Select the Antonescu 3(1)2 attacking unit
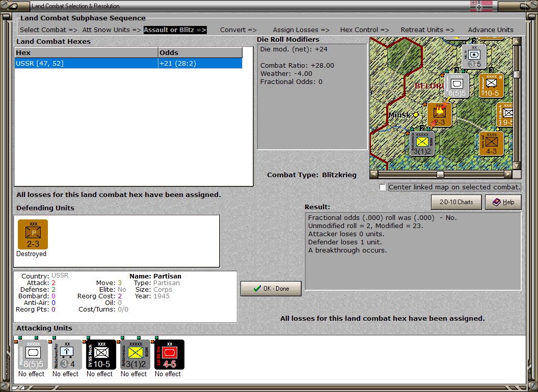538x392 pixels. (135, 355)
